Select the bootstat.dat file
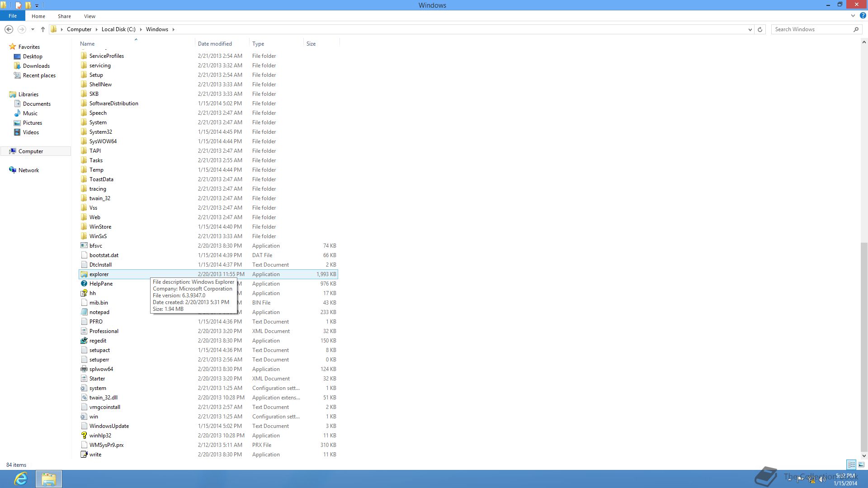Viewport: 868px width, 488px height. [104, 255]
